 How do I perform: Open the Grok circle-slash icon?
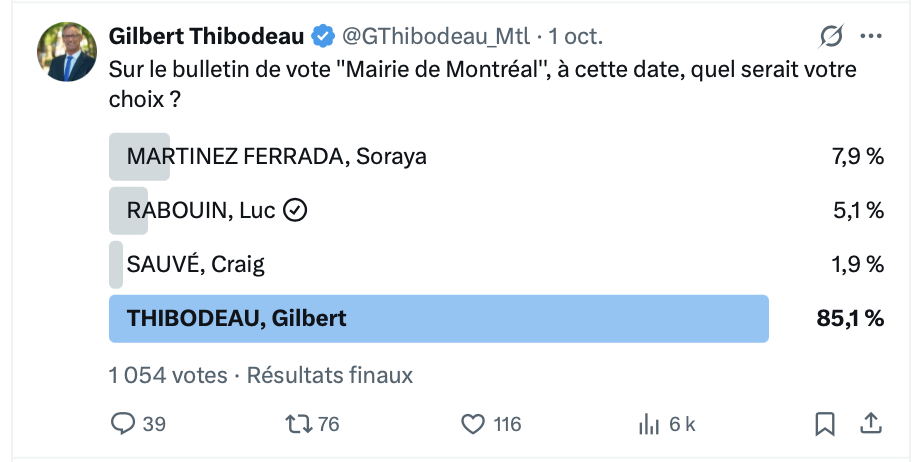[831, 37]
